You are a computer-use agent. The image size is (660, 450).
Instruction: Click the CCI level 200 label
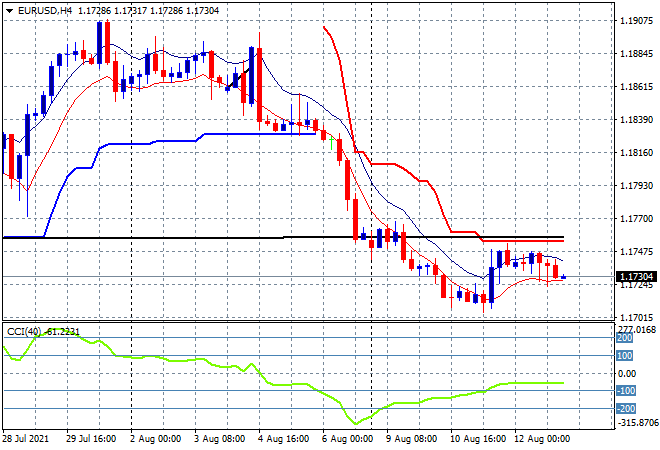pos(625,338)
